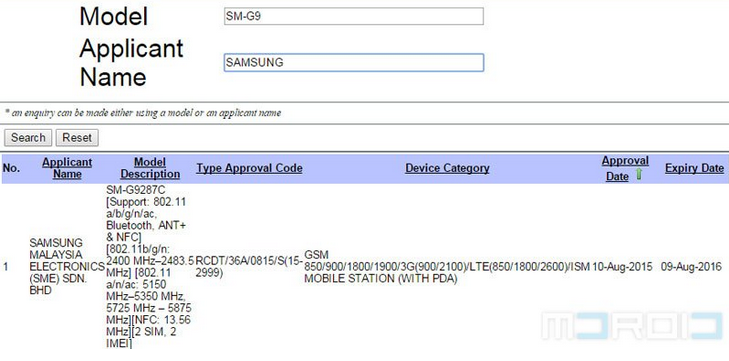Sort by Expiry Date column header

click(694, 168)
